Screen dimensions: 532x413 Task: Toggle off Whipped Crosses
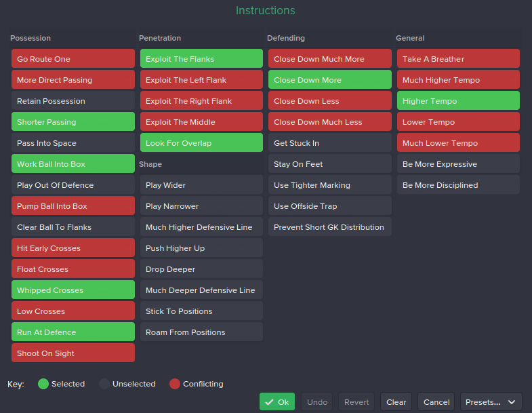[x=73, y=290]
